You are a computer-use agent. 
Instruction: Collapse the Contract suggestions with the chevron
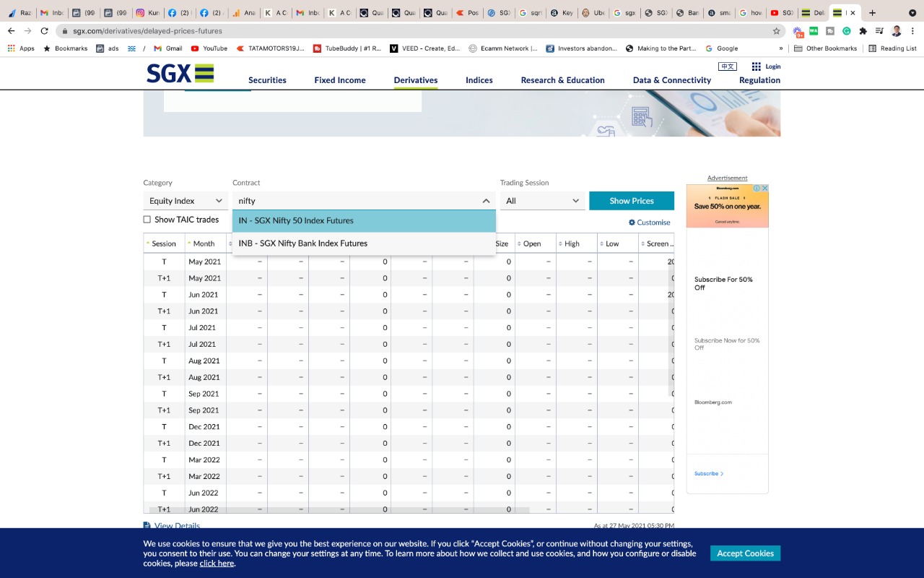[485, 201]
